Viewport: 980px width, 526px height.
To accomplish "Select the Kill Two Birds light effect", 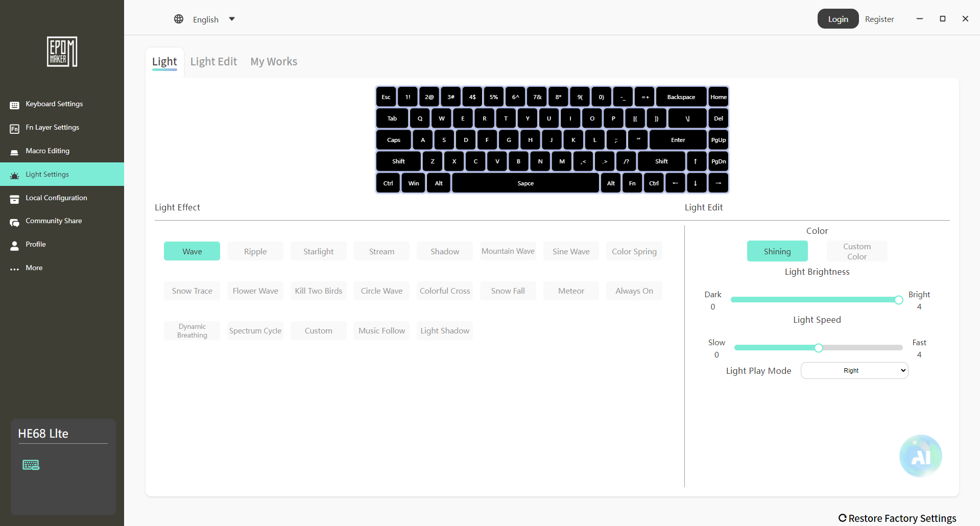I will (x=319, y=291).
